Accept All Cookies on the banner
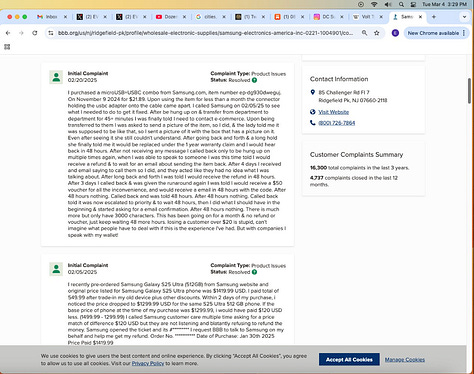This screenshot has height=374, width=474. 349,359
